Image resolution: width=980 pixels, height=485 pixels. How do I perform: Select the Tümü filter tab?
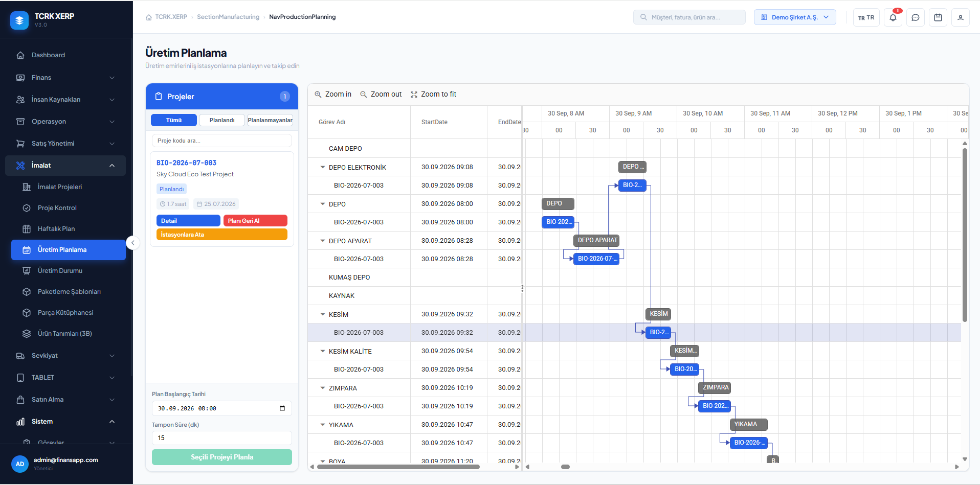(x=174, y=120)
